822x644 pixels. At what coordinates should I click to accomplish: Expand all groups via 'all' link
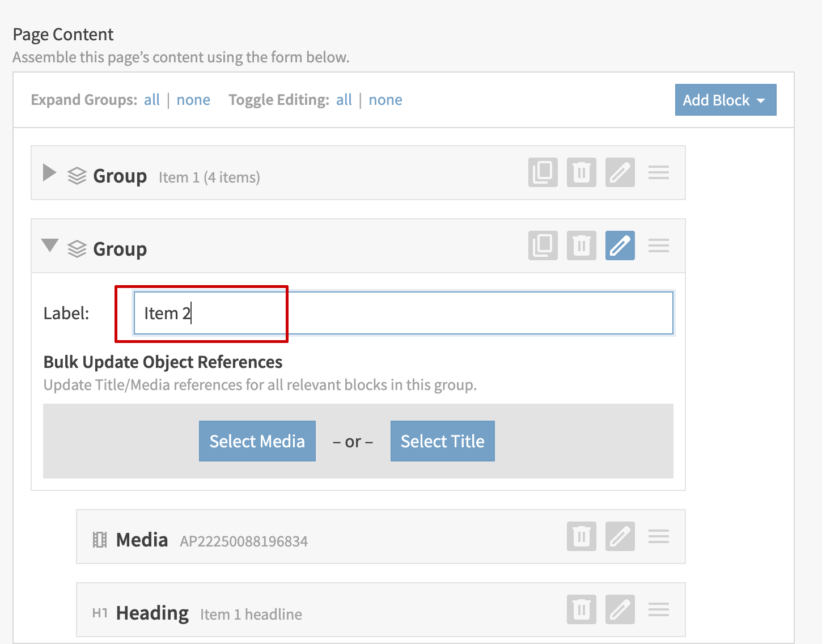(152, 100)
